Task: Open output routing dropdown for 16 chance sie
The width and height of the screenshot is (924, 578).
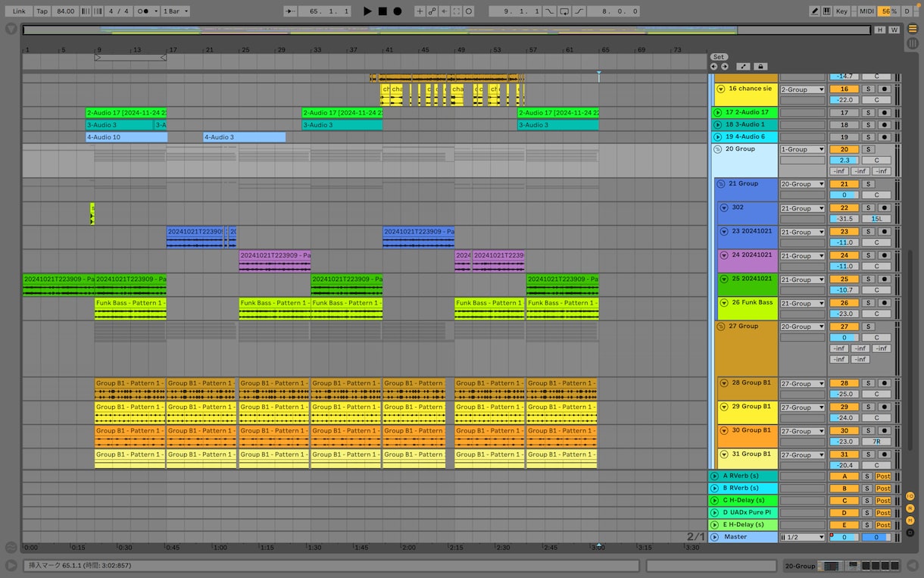Action: [x=803, y=89]
